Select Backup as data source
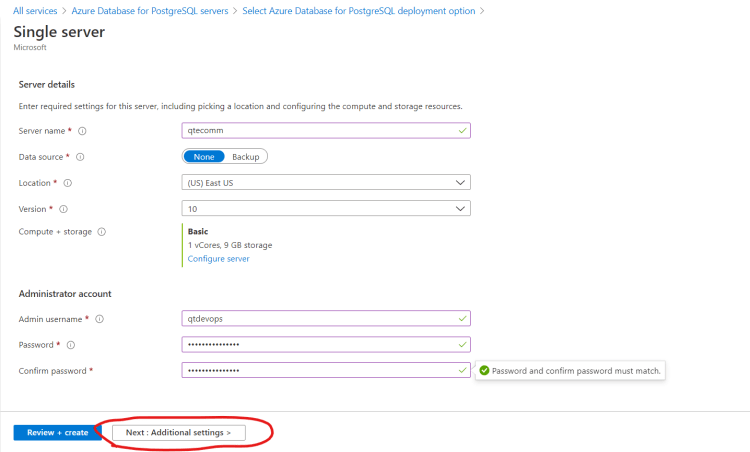This screenshot has height=452, width=750. (245, 157)
